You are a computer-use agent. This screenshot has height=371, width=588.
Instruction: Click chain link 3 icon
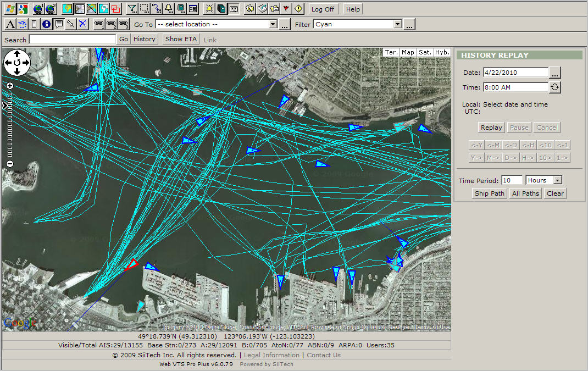(x=124, y=24)
